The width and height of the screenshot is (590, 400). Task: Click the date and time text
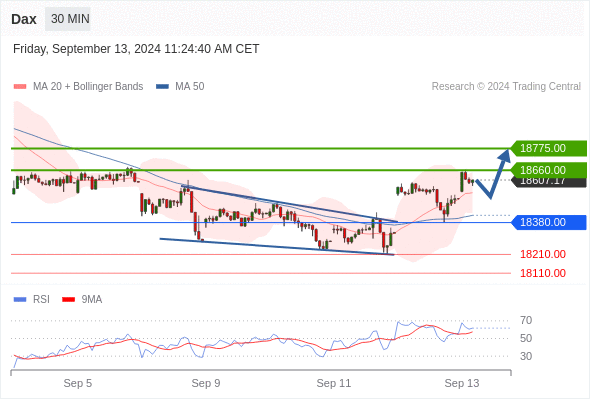click(136, 49)
